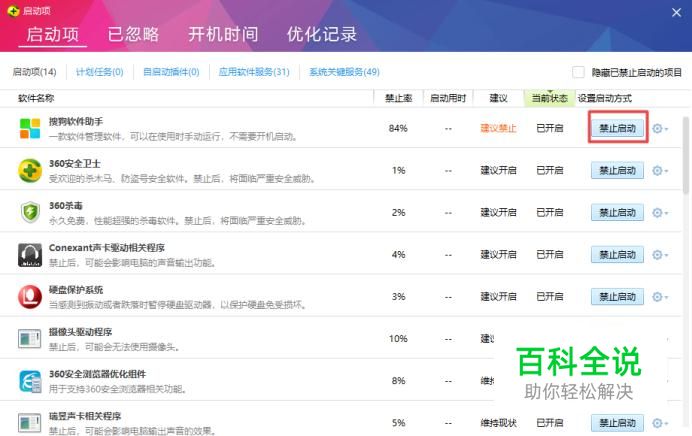Viewport: 692px width, 436px height.
Task: Click the Conexant声卡驱动 headphone icon
Action: pos(30,255)
